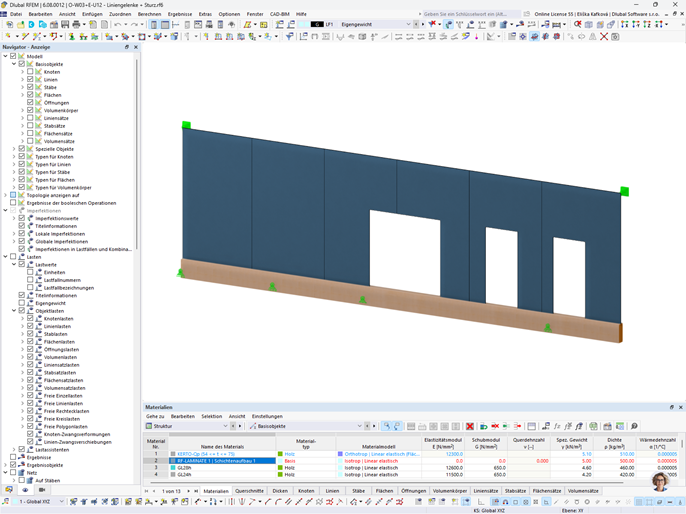The width and height of the screenshot is (686, 514).
Task: Open the Datei menu
Action: click(x=16, y=14)
